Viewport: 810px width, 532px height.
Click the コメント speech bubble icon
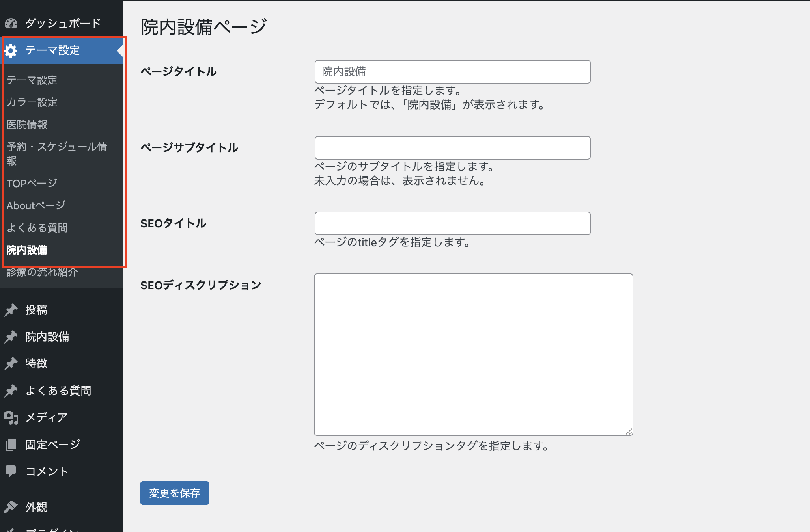pyautogui.click(x=11, y=471)
